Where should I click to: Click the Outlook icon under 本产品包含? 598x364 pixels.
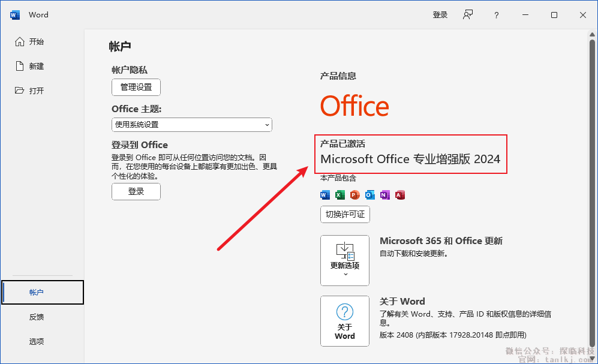pos(369,195)
